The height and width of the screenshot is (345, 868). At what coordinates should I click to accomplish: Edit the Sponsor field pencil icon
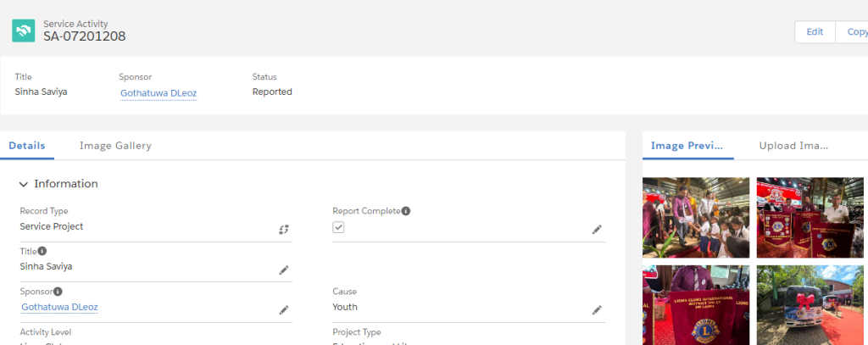click(x=283, y=310)
